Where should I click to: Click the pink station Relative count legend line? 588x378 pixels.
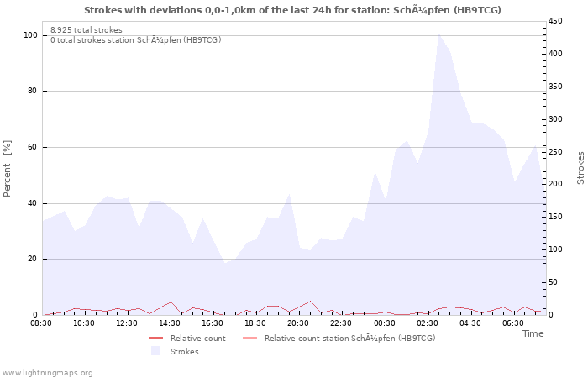pyautogui.click(x=249, y=338)
